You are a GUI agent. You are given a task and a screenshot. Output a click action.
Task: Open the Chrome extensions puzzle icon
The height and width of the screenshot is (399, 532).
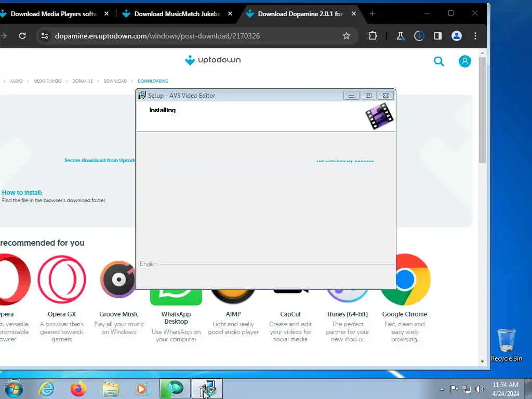(373, 36)
